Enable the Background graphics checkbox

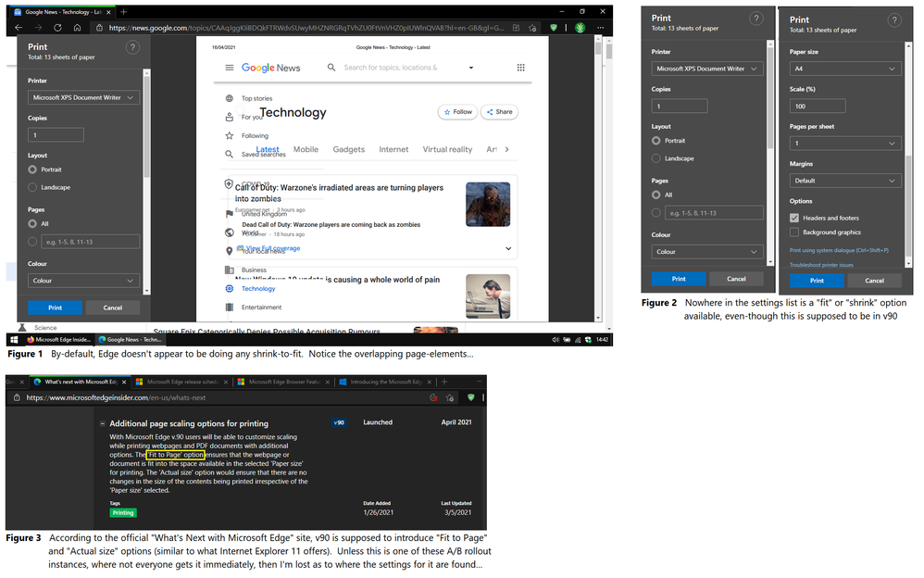[794, 232]
